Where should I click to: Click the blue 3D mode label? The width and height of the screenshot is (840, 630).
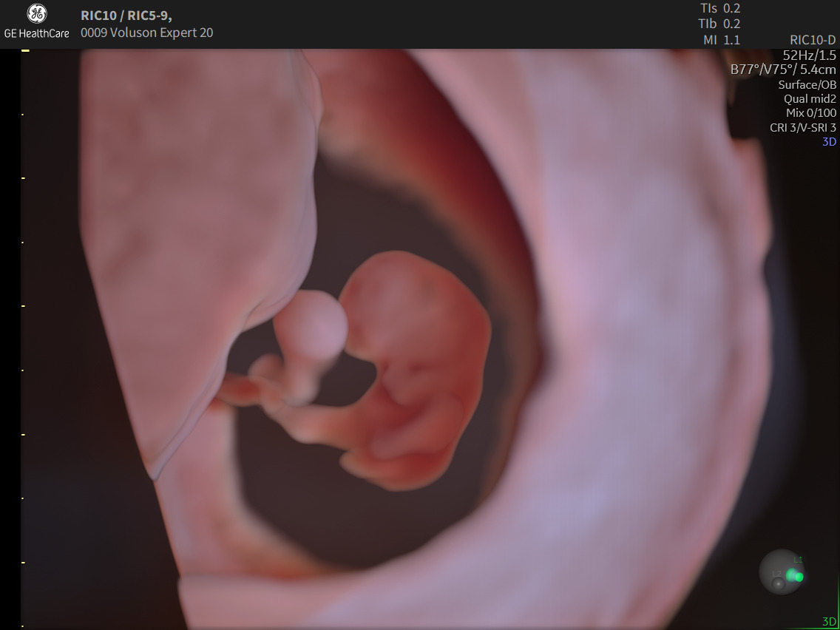pos(829,141)
